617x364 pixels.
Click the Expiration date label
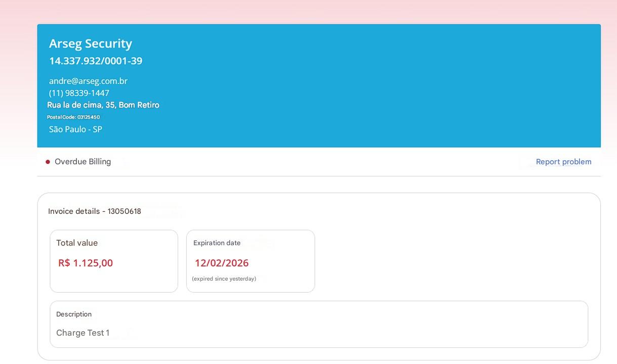point(217,243)
